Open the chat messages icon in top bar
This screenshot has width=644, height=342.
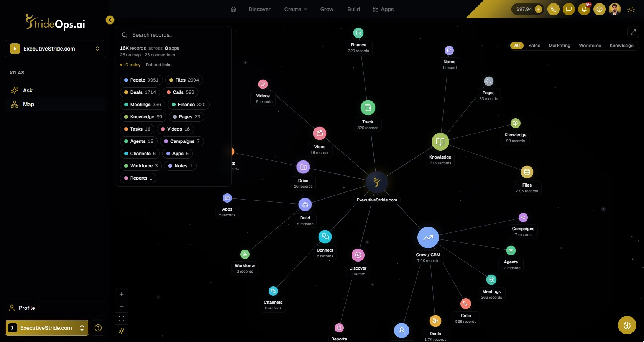[x=569, y=9]
